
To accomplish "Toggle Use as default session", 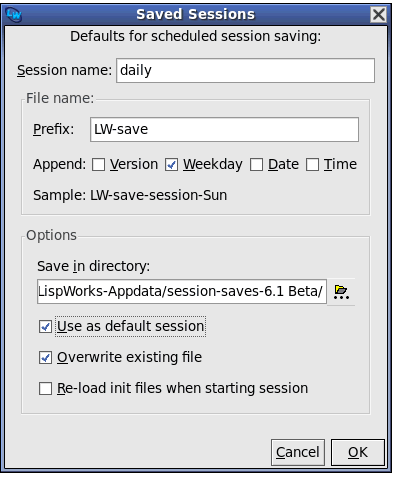I will pyautogui.click(x=45, y=327).
